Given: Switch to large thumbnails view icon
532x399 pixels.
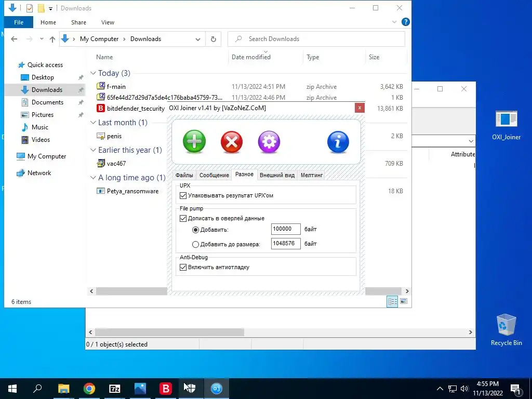Looking at the screenshot, I should coord(403,301).
